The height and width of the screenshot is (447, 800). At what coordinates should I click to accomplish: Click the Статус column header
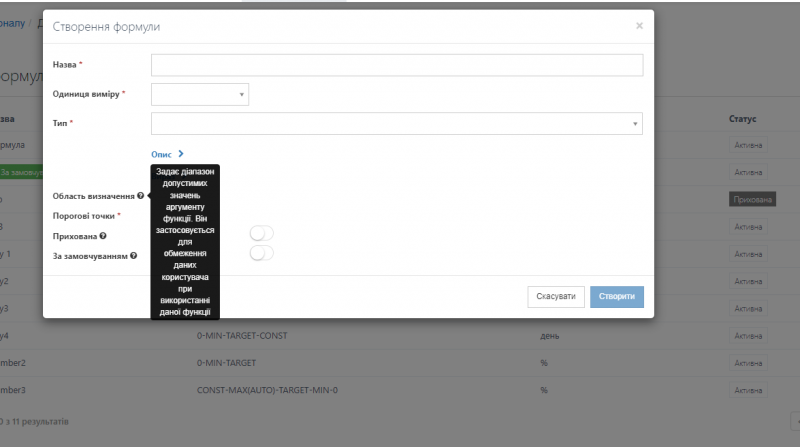[x=742, y=119]
